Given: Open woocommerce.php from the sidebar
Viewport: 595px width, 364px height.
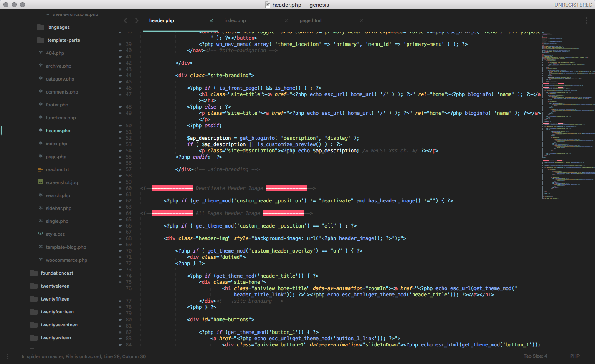Looking at the screenshot, I should pos(66,260).
